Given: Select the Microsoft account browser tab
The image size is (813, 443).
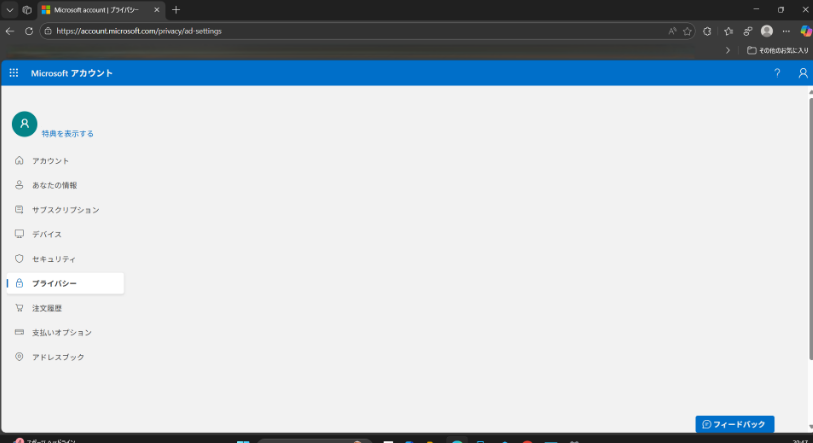Looking at the screenshot, I should 101,10.
